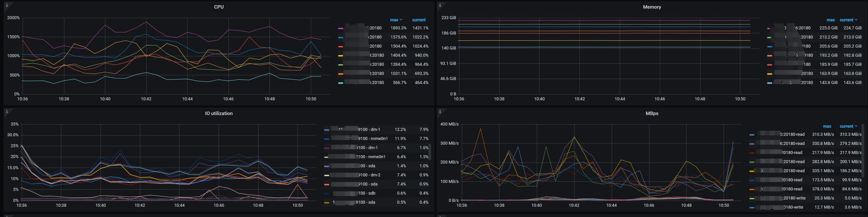The image size is (868, 217).
Task: Click the cyan color swatch in CPU legend
Action: pyautogui.click(x=340, y=83)
